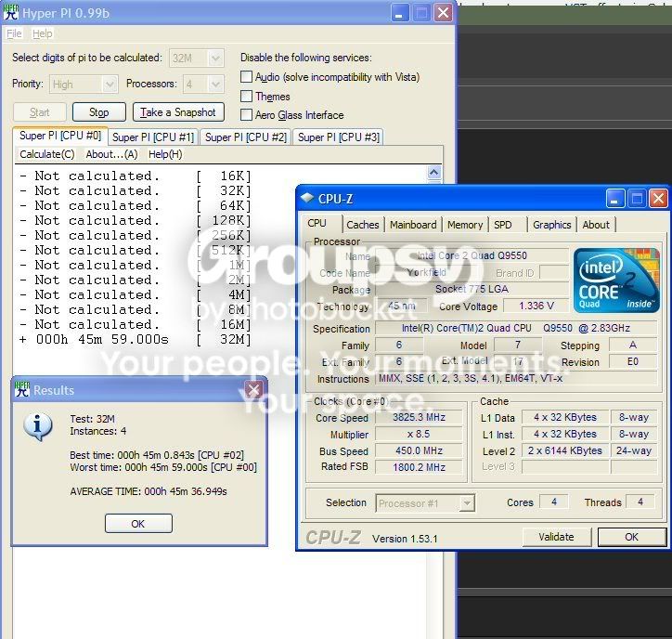Enable the Audio service checkbox
The height and width of the screenshot is (639, 672).
click(246, 77)
